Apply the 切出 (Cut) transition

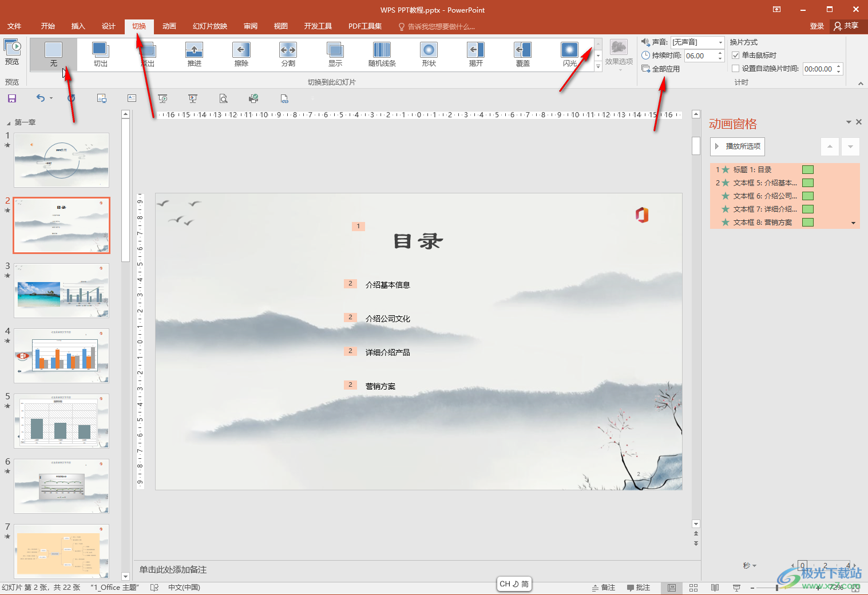(x=101, y=54)
